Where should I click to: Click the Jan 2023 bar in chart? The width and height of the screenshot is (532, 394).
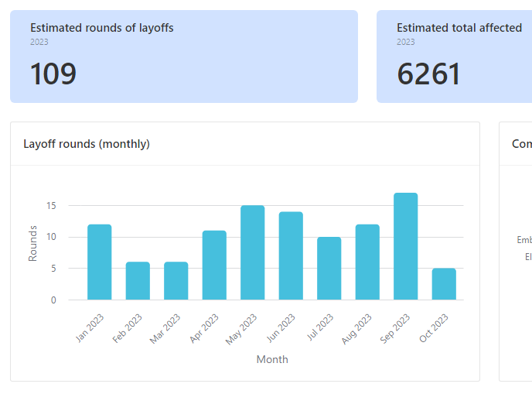[x=99, y=262]
